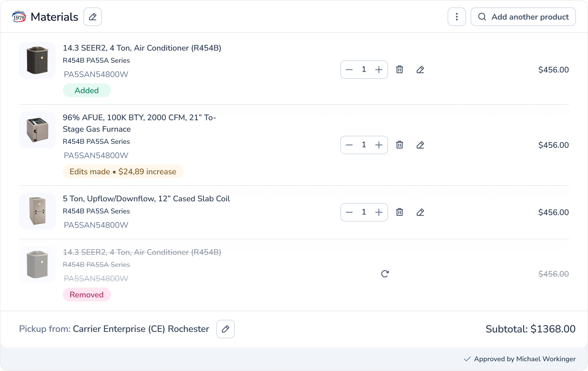Screen dimensions: 588x371
Task: Delete the Gas Furnace item
Action: pos(400,145)
